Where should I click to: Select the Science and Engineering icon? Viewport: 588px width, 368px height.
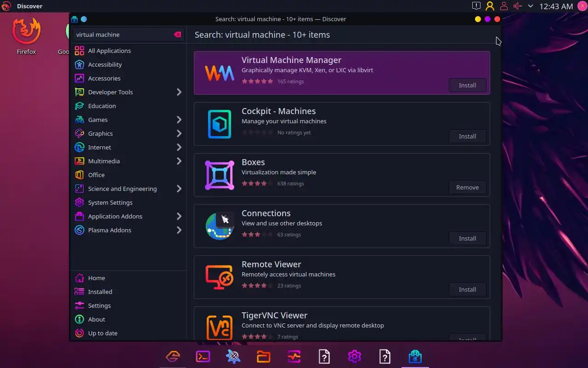[79, 189]
